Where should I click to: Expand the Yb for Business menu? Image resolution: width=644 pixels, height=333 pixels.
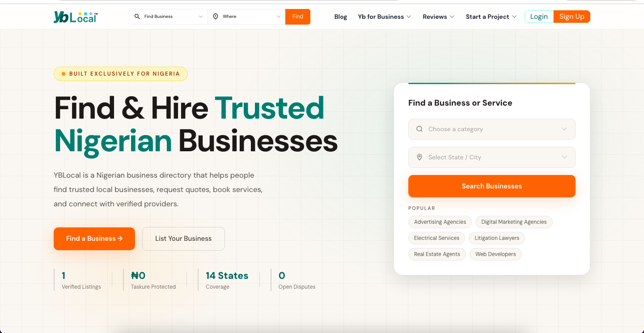pos(385,17)
